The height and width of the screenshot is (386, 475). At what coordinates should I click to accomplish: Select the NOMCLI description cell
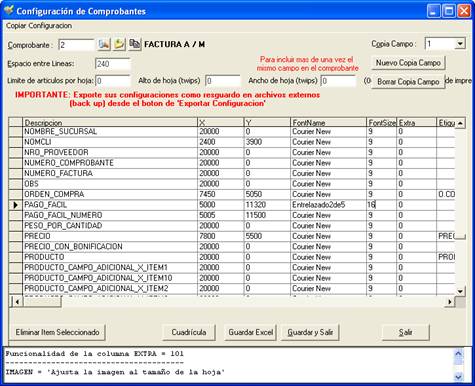[x=110, y=142]
